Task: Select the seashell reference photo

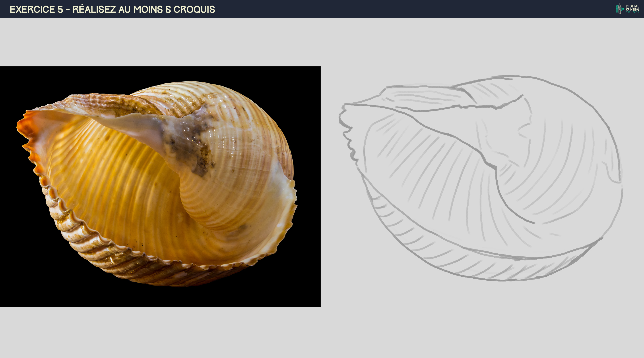Action: click(160, 186)
